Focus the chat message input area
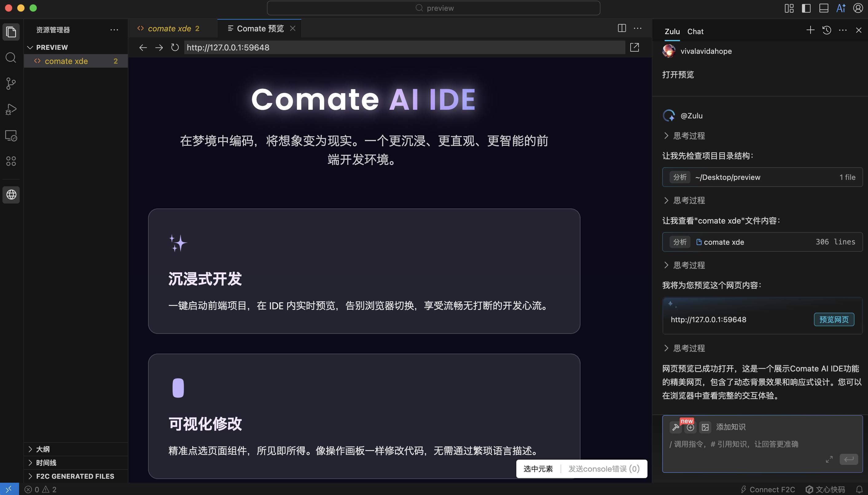The height and width of the screenshot is (495, 868). 762,444
